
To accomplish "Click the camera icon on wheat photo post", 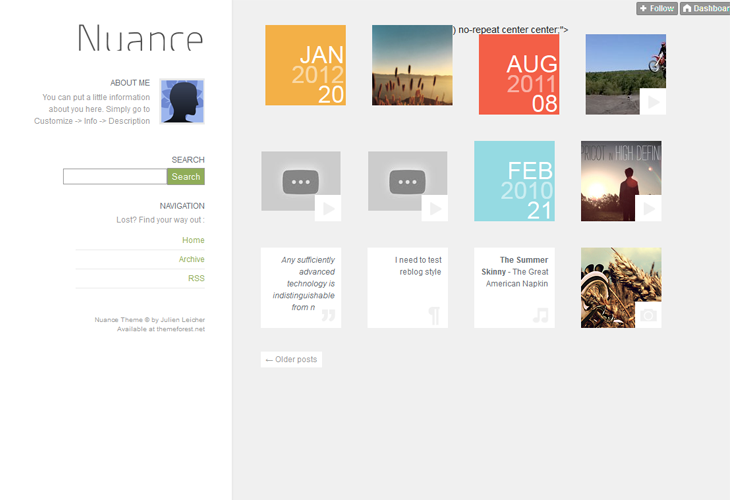I will click(x=649, y=315).
